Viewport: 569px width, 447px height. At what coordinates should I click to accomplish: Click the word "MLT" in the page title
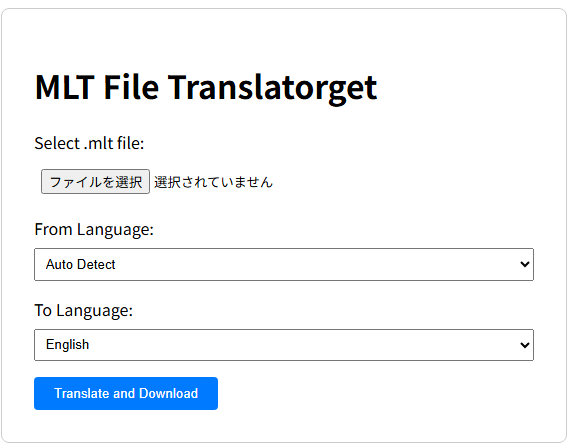[x=65, y=87]
